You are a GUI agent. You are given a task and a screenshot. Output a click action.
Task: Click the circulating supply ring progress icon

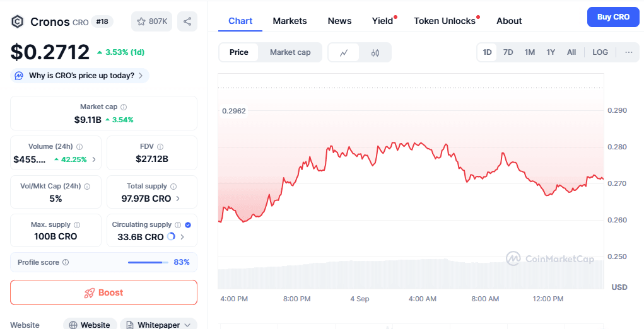pos(172,236)
